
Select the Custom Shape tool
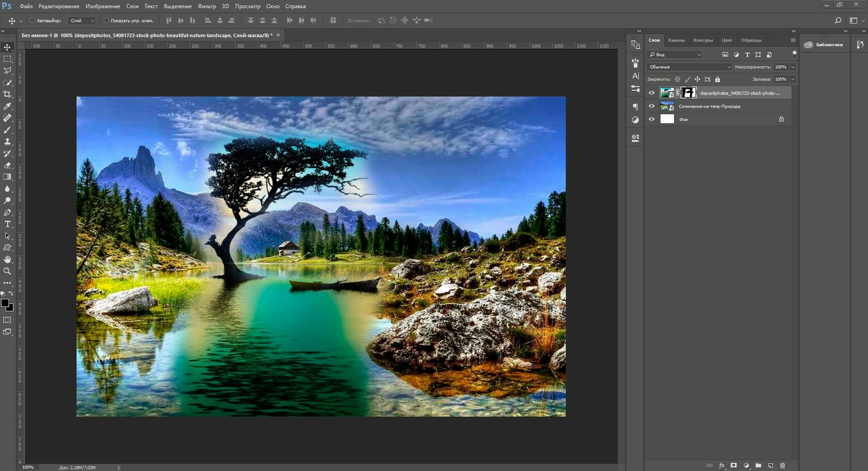click(x=7, y=248)
